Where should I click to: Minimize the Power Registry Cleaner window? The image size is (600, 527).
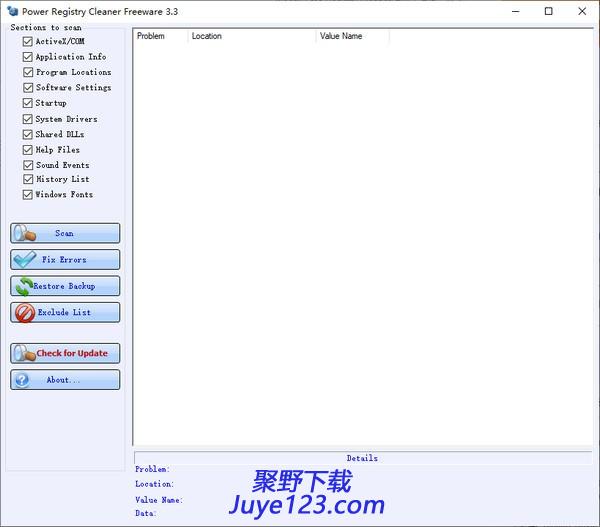pos(515,11)
